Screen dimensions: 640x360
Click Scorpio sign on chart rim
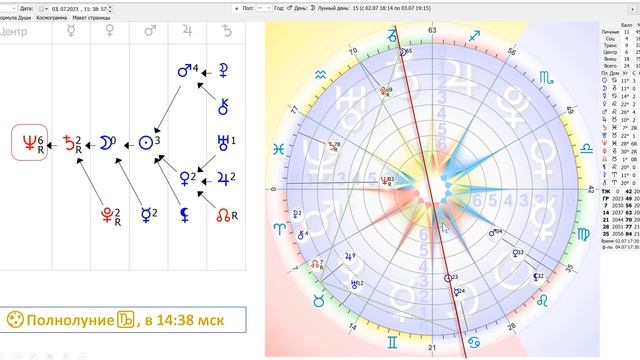[x=546, y=77]
